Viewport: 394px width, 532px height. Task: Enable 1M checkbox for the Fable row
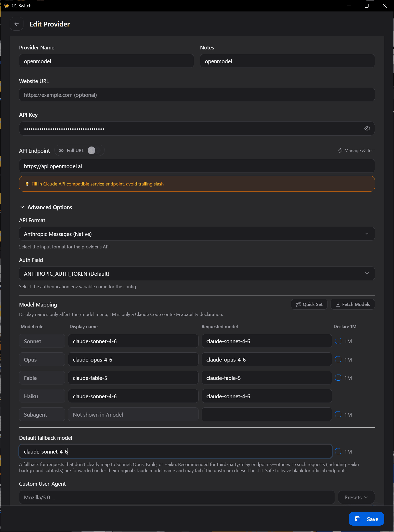coord(338,378)
